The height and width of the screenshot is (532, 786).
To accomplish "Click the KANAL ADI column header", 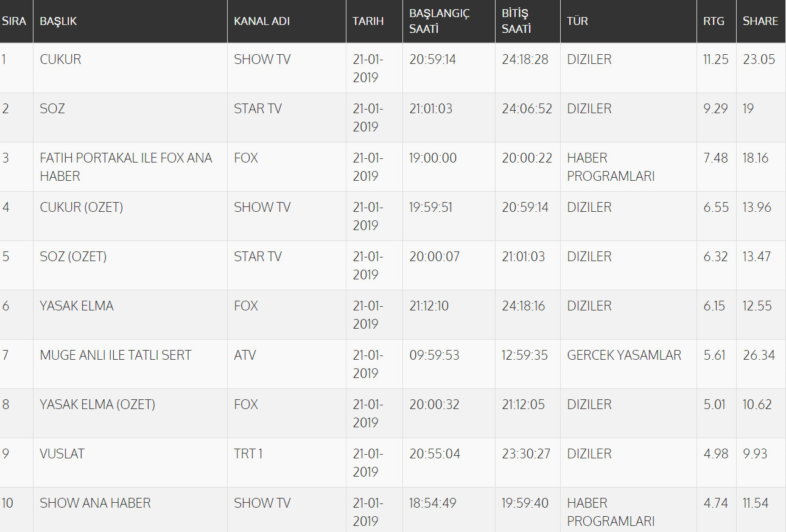I will [262, 21].
